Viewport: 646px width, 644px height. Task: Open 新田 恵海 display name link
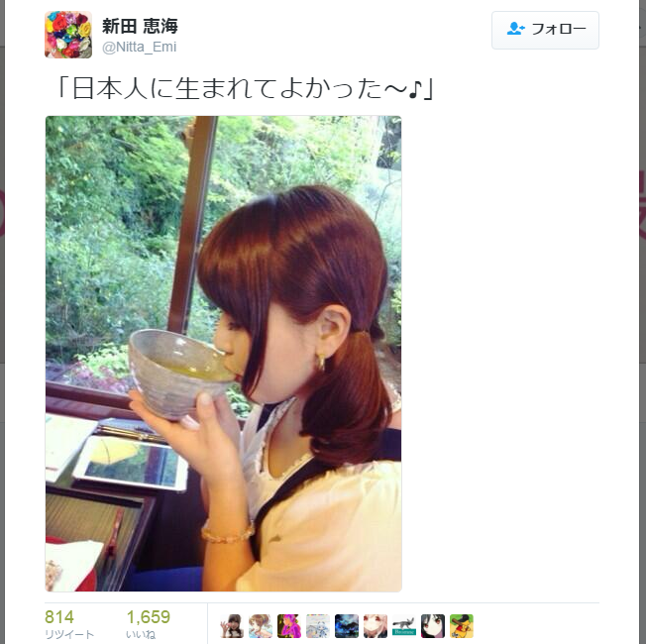click(140, 26)
